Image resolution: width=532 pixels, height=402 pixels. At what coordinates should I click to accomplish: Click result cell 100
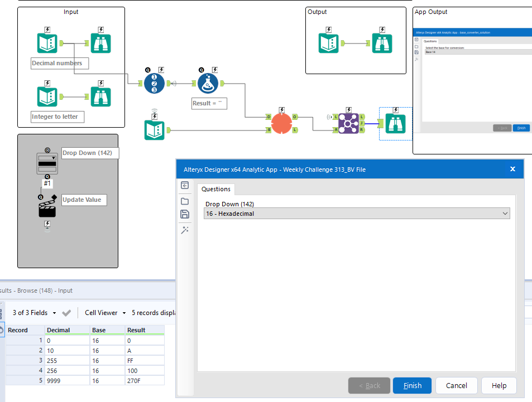tap(145, 371)
